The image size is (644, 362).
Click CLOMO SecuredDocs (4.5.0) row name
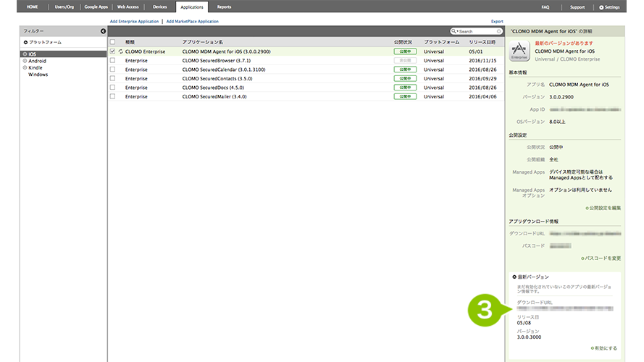click(x=213, y=88)
